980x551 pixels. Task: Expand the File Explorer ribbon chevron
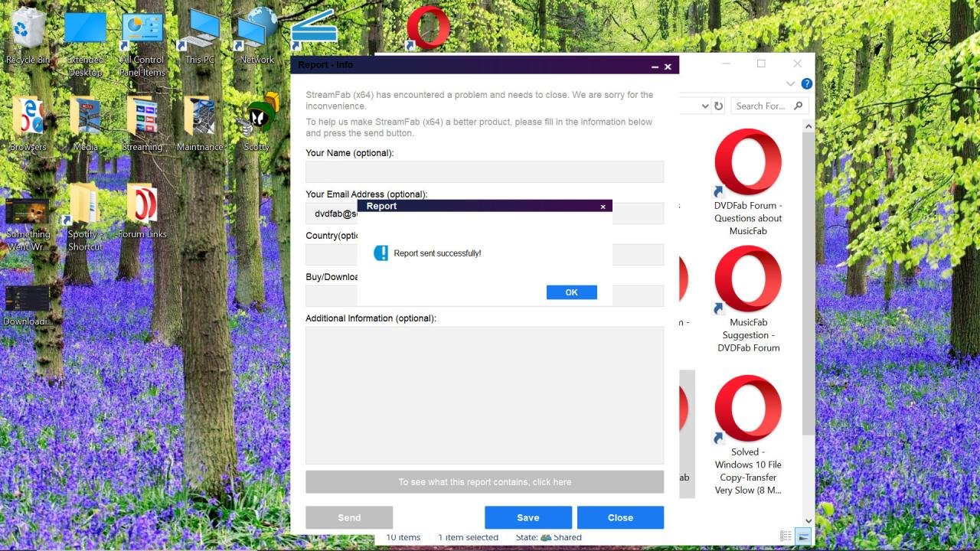pos(791,83)
